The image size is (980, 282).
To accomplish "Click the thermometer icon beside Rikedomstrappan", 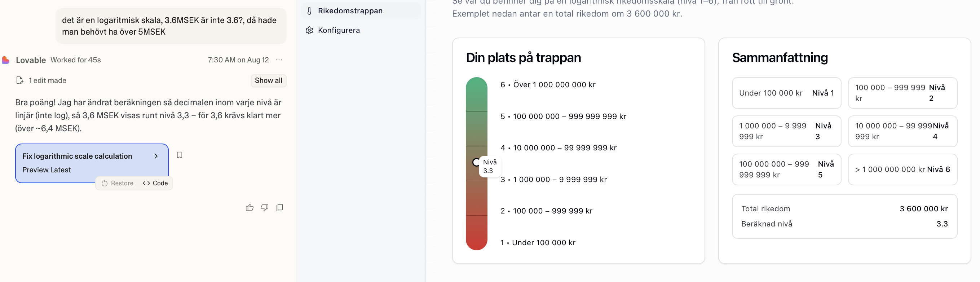I will (x=309, y=11).
